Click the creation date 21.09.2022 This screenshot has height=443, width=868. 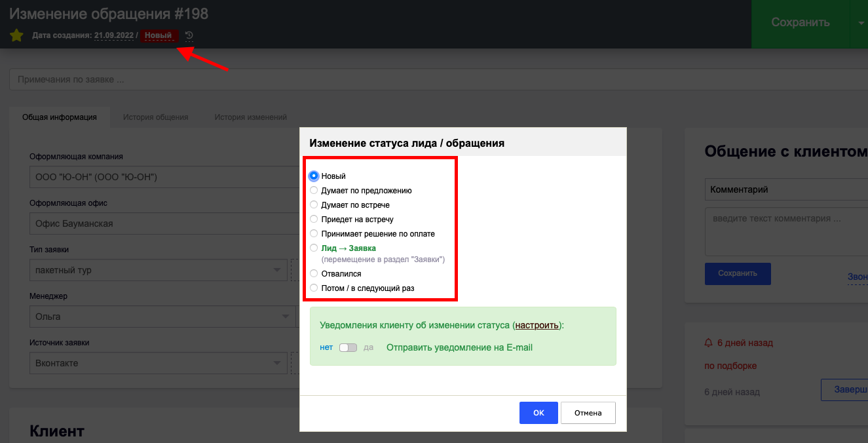point(114,35)
